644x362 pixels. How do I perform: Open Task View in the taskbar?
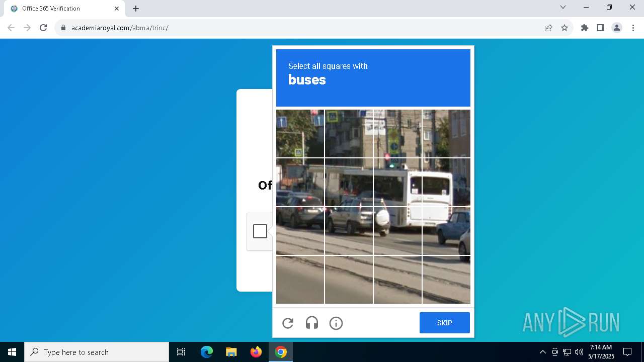click(181, 352)
